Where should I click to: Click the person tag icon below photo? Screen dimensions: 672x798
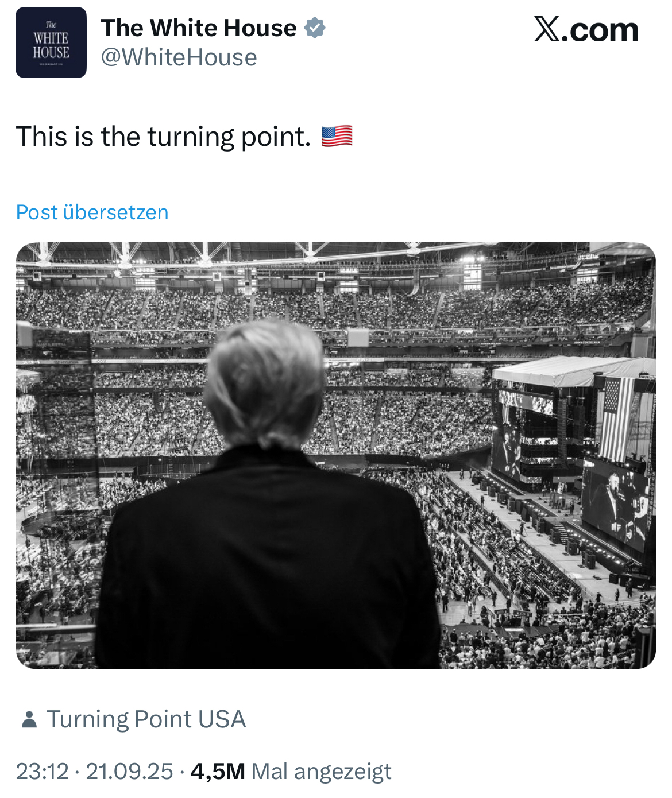pos(29,719)
